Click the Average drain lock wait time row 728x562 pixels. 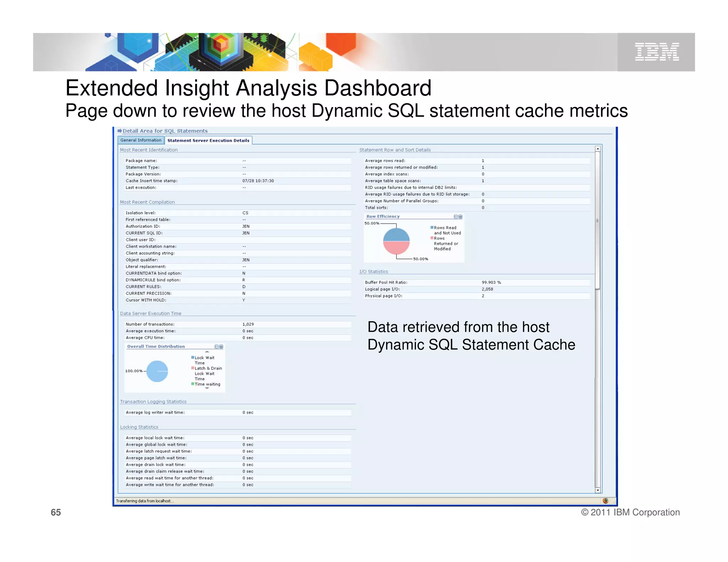[237, 465]
